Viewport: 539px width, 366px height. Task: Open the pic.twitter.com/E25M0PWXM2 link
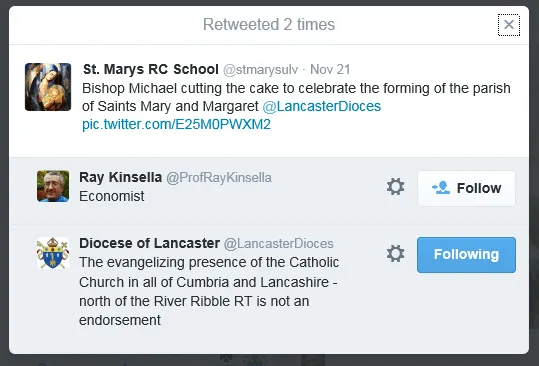click(176, 124)
